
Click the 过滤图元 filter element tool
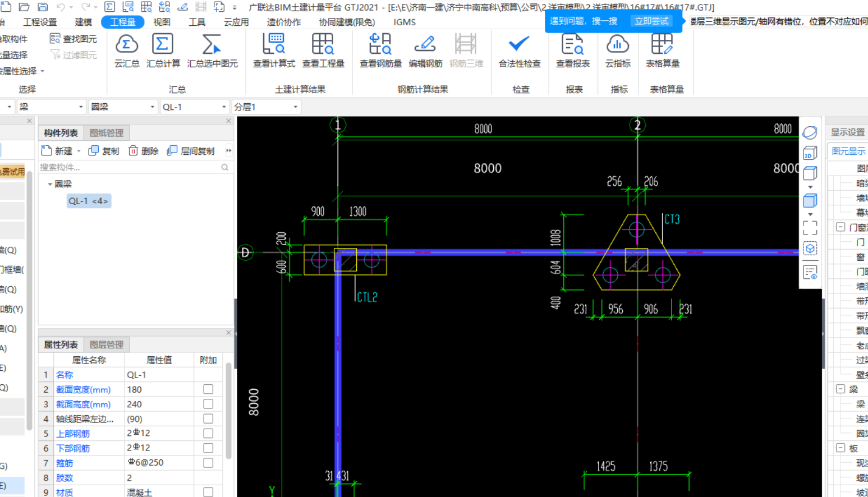(74, 55)
